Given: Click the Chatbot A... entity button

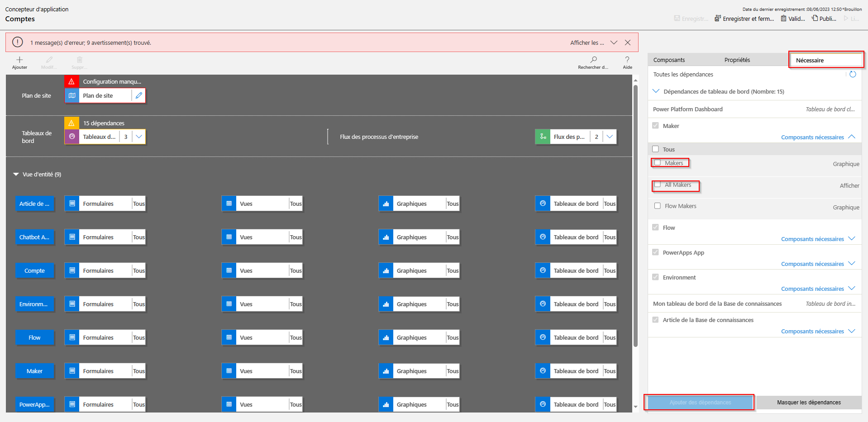Looking at the screenshot, I should tap(35, 237).
